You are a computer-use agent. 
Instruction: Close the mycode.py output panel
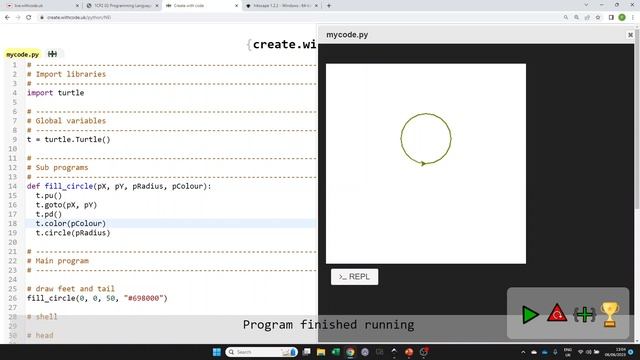(630, 35)
